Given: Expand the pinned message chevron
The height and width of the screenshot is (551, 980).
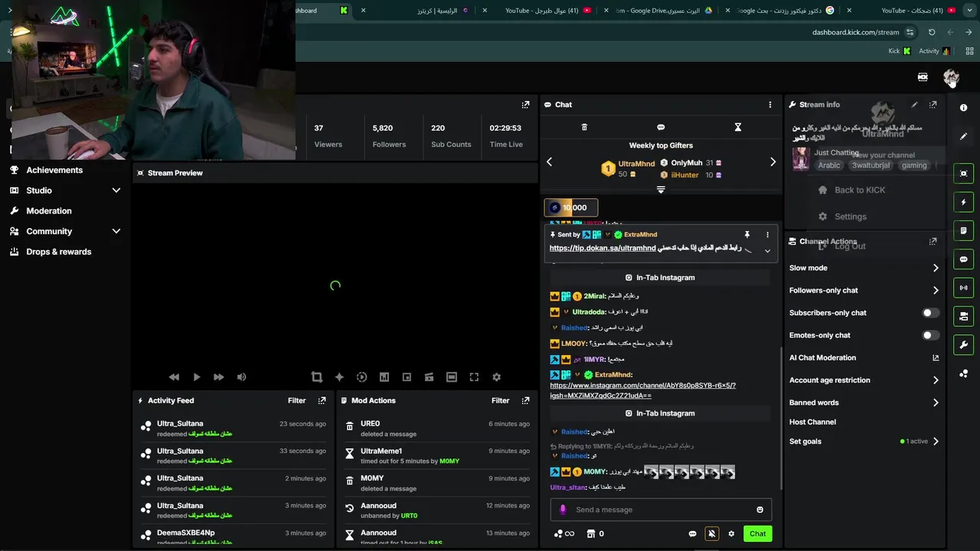Looking at the screenshot, I should pos(767,251).
